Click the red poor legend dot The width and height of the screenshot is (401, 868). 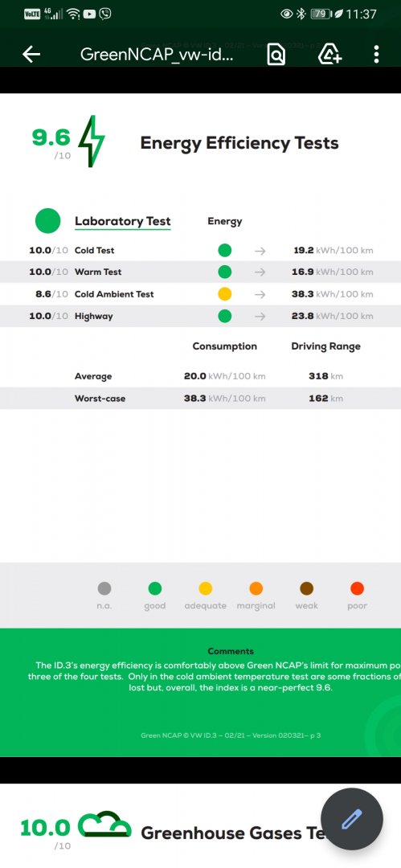[x=358, y=588]
